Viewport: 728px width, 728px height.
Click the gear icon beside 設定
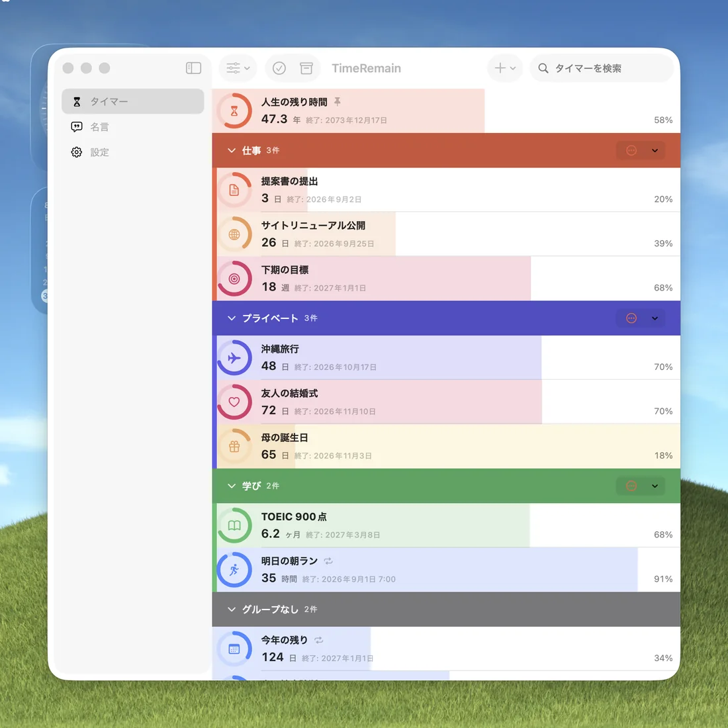click(77, 152)
